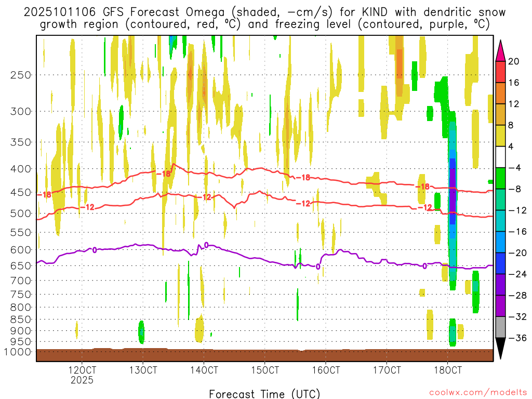
Task: Click the purple 0 contour label near 14OCT
Action: [206, 245]
